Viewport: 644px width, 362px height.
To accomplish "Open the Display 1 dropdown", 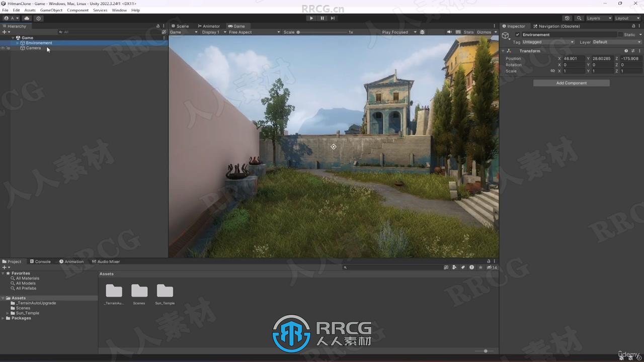I will (213, 32).
